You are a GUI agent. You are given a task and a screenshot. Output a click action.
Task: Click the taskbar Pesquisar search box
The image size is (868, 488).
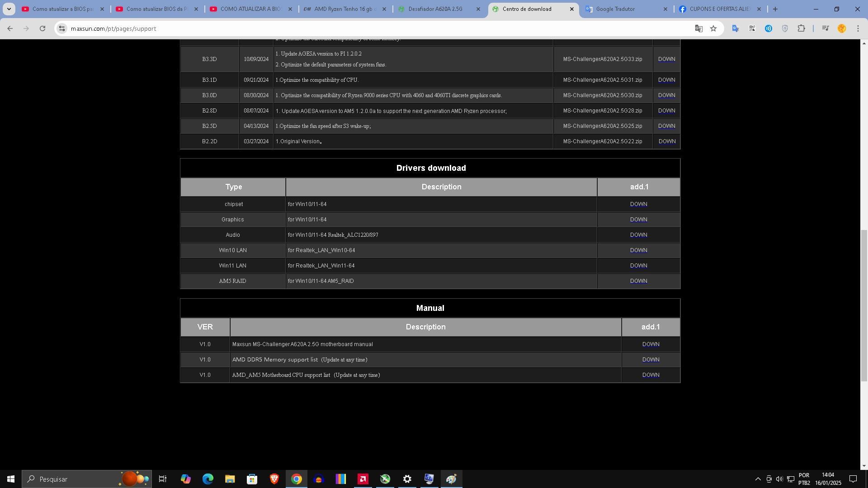tap(86, 479)
